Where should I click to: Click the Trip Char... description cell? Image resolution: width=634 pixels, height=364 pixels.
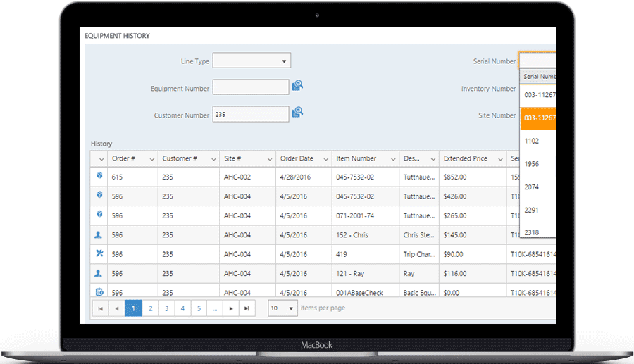pos(419,254)
